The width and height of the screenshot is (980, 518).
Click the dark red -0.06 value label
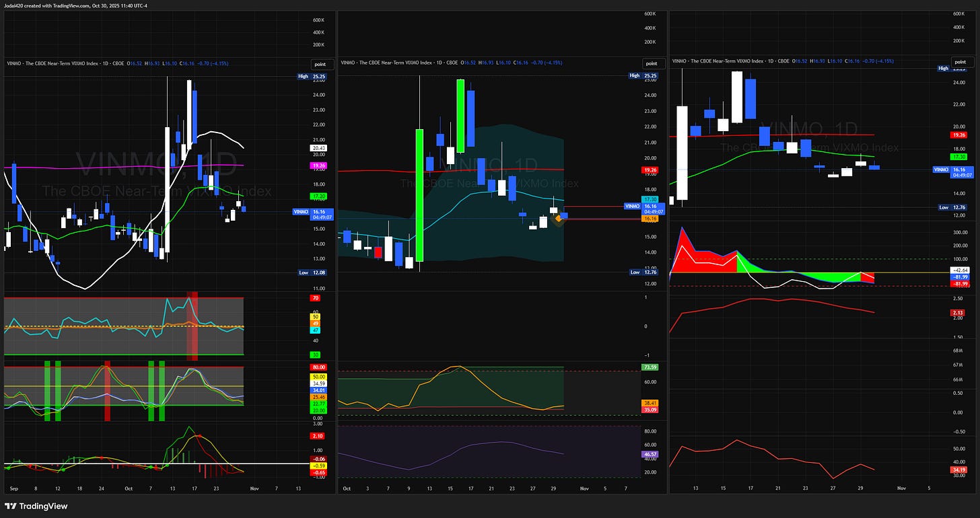pos(318,459)
